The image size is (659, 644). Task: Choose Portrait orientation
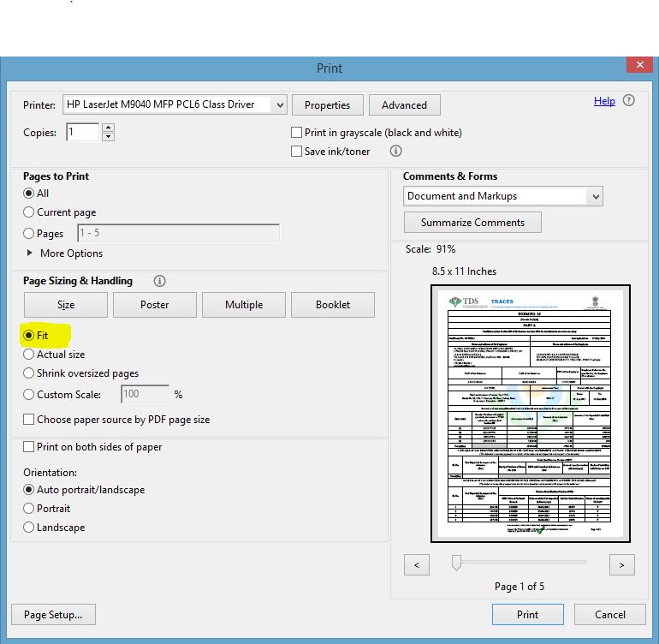tap(28, 508)
